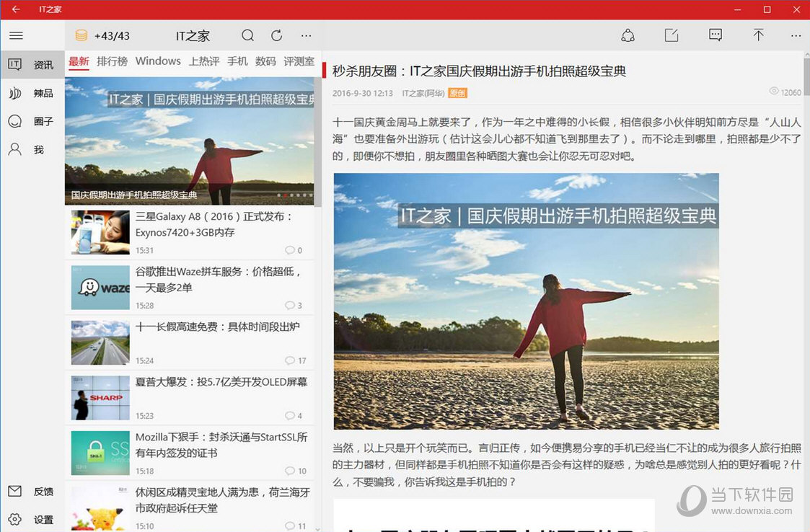This screenshot has width=810, height=532.
Task: Open the search magnifier
Action: [x=248, y=35]
